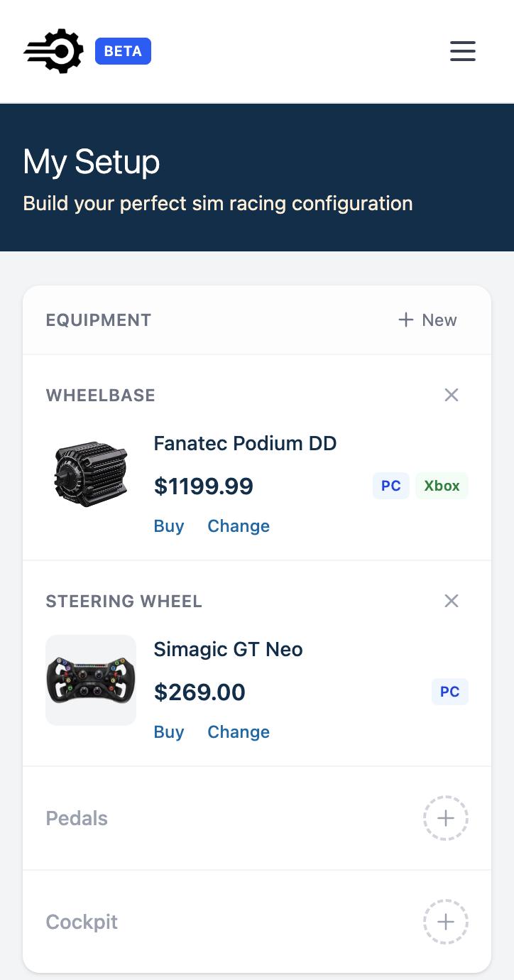The width and height of the screenshot is (514, 980).
Task: Remove the steering wheel item
Action: [452, 601]
